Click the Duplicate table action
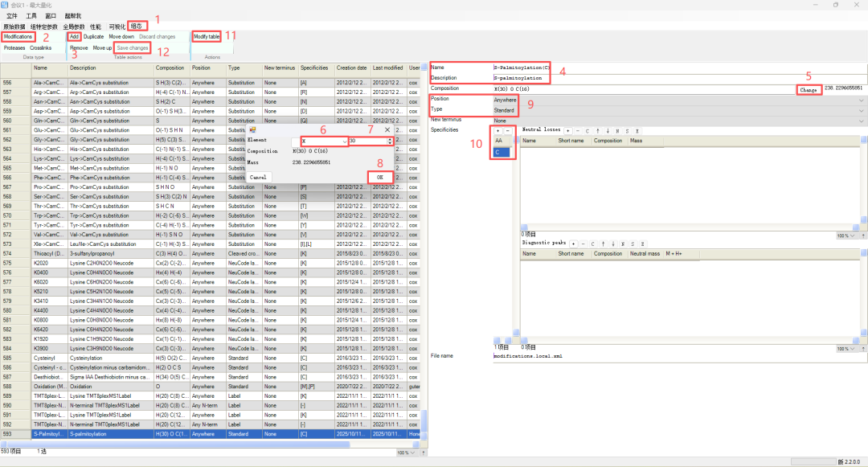 click(93, 36)
